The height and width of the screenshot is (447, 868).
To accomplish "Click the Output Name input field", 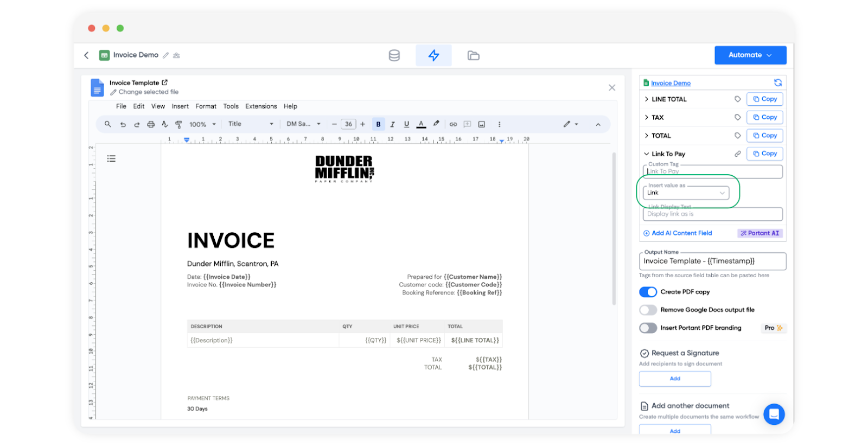I will pyautogui.click(x=712, y=261).
